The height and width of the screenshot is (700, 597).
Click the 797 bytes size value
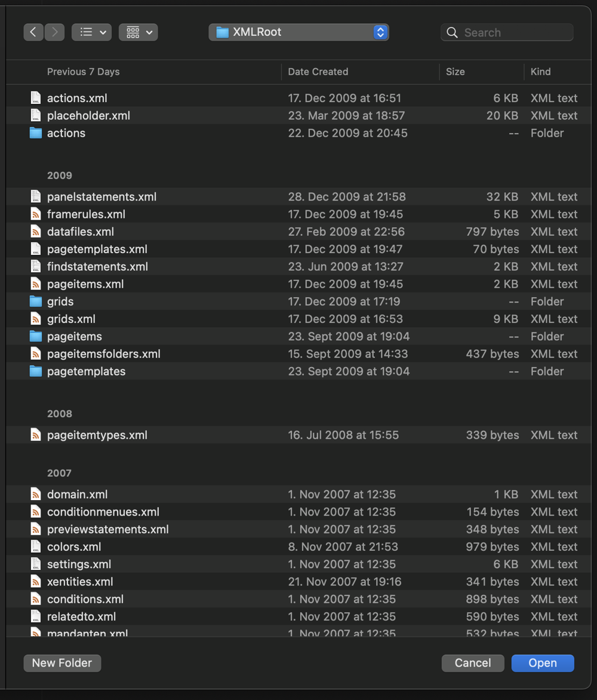493,232
